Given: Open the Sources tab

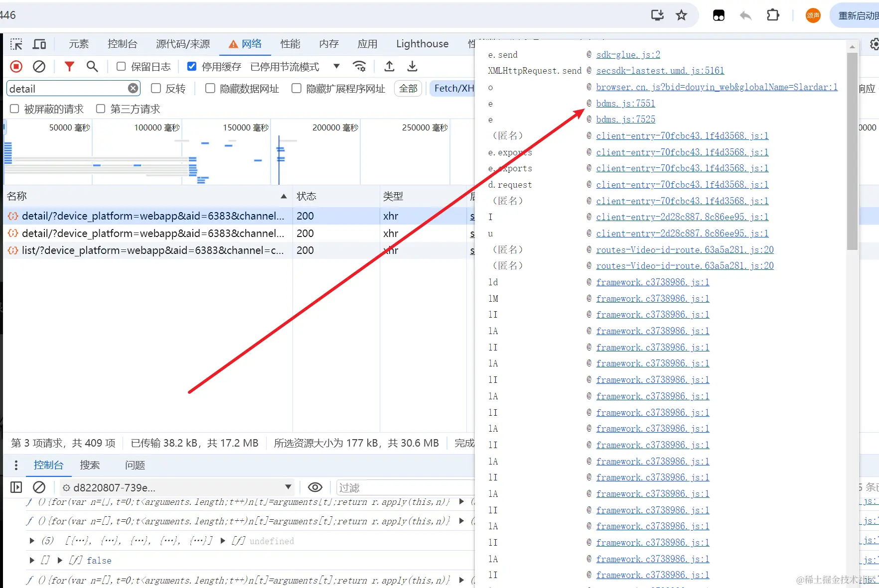Looking at the screenshot, I should click(183, 44).
